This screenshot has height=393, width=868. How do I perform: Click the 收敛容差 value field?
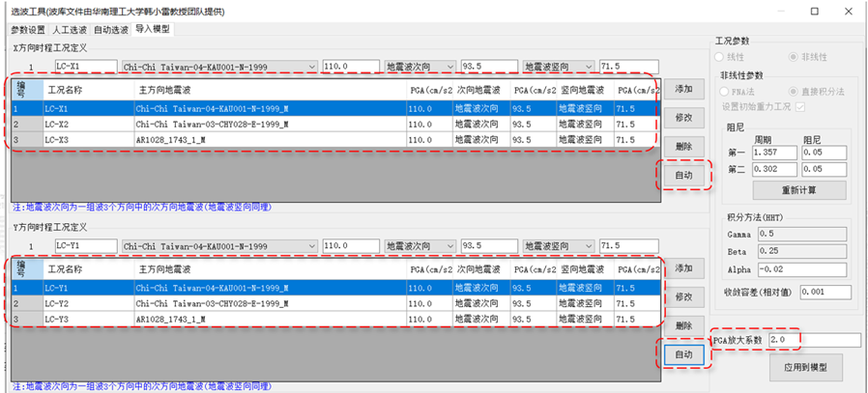(x=823, y=292)
